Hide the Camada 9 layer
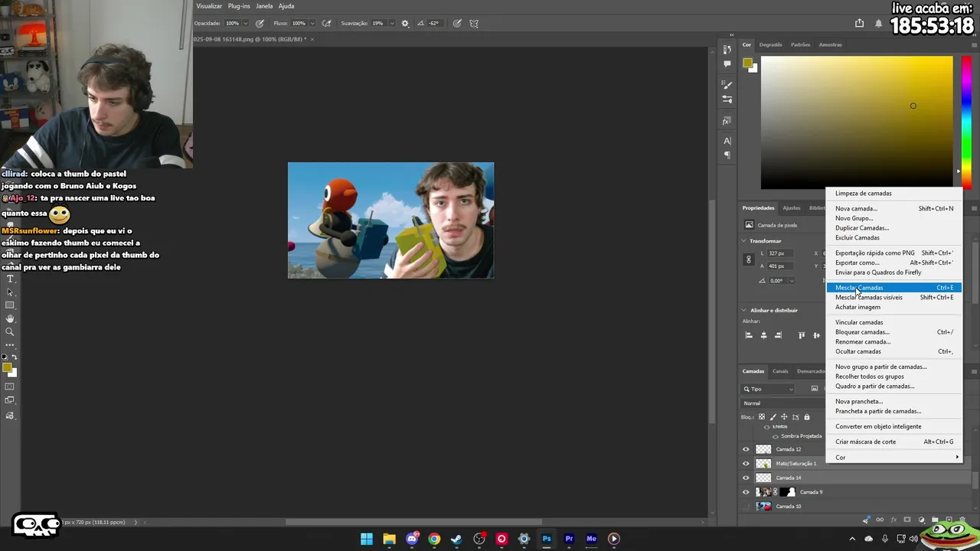The height and width of the screenshot is (551, 980). tap(746, 492)
